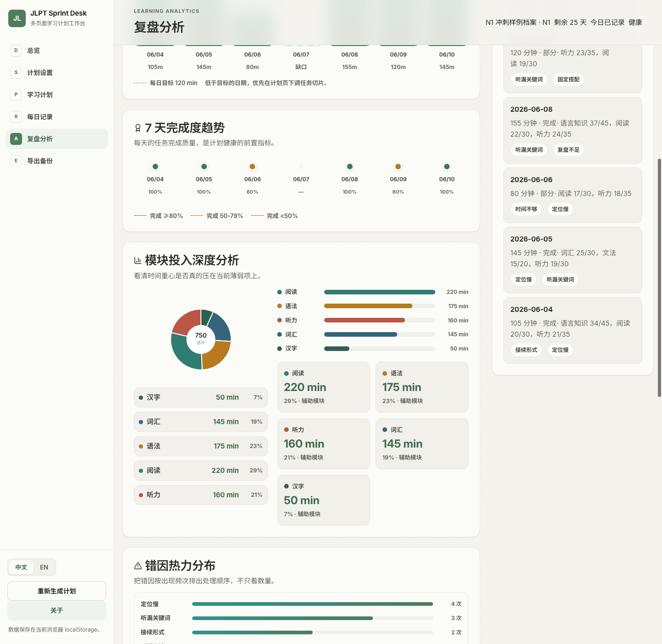Click the 06/10 completion dot
Screen dimensions: 662x644
pos(447,167)
